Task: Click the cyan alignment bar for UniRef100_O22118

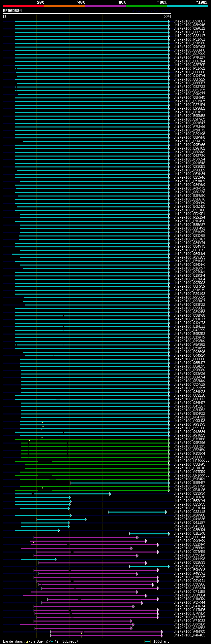Action: [x=137, y=512]
